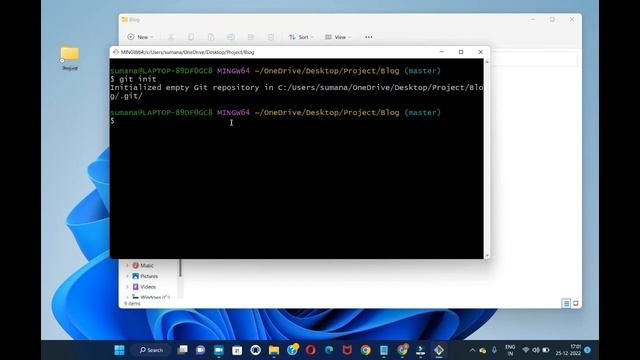Screen dimensions: 640x360
Task: Launch Opera browser from the taskbar
Action: (311, 350)
